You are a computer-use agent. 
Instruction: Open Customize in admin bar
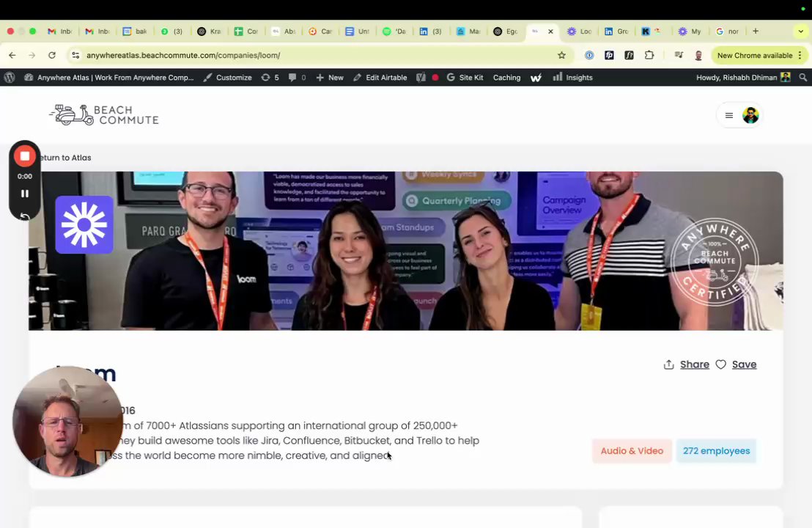(x=227, y=77)
